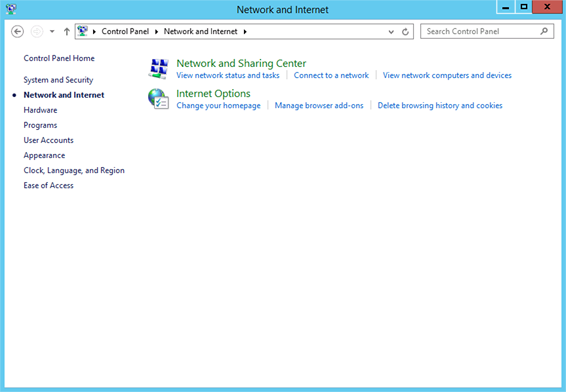This screenshot has width=566, height=392.
Task: Click the search magnifier icon
Action: click(x=544, y=31)
